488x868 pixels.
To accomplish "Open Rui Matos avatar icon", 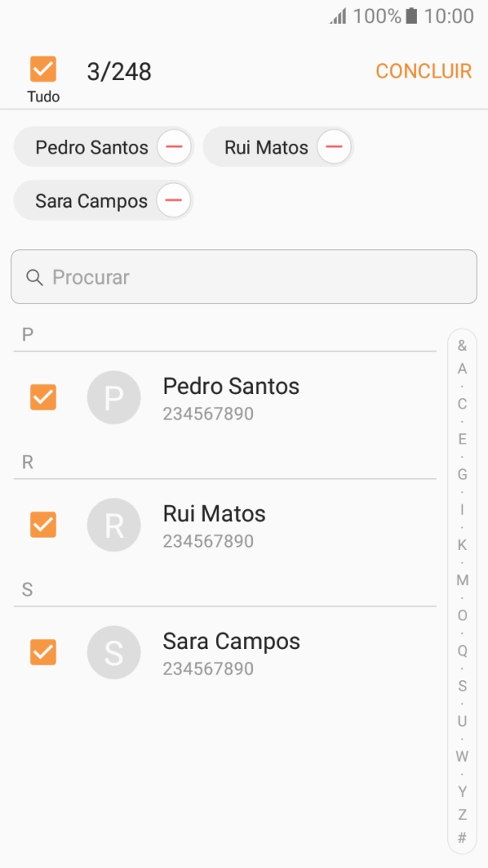I will (x=114, y=524).
